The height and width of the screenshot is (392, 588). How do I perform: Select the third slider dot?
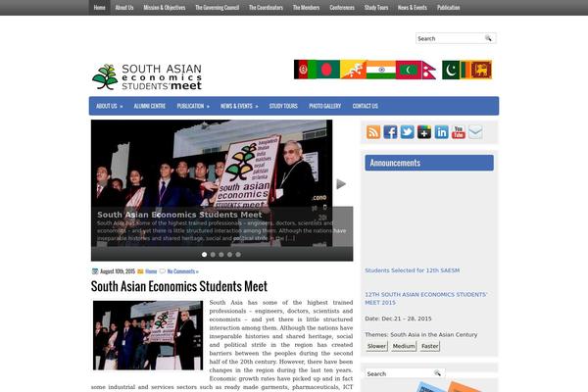[x=221, y=255]
